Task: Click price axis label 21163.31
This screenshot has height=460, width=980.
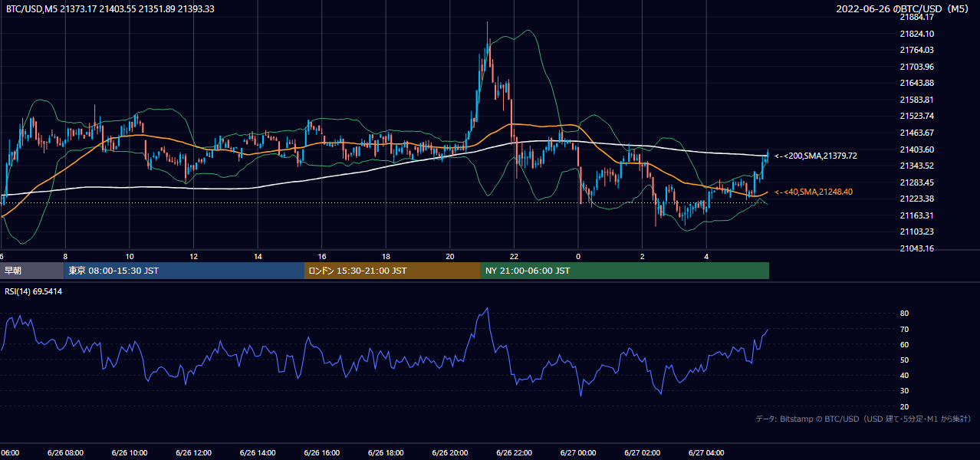Action: 916,215
